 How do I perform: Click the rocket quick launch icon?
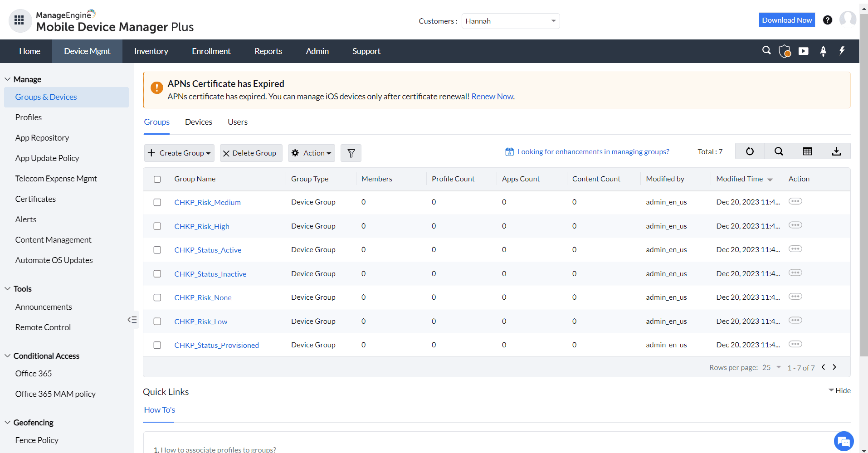click(823, 51)
